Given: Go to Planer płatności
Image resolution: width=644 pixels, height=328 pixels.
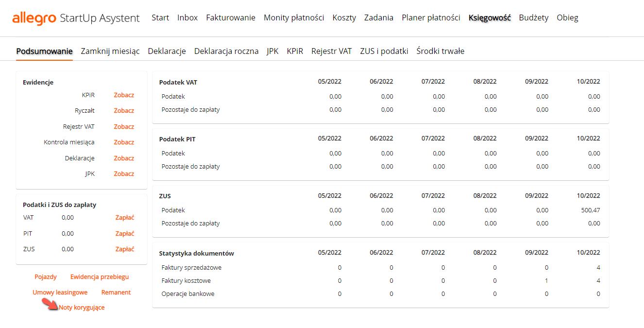Looking at the screenshot, I should [x=431, y=17].
